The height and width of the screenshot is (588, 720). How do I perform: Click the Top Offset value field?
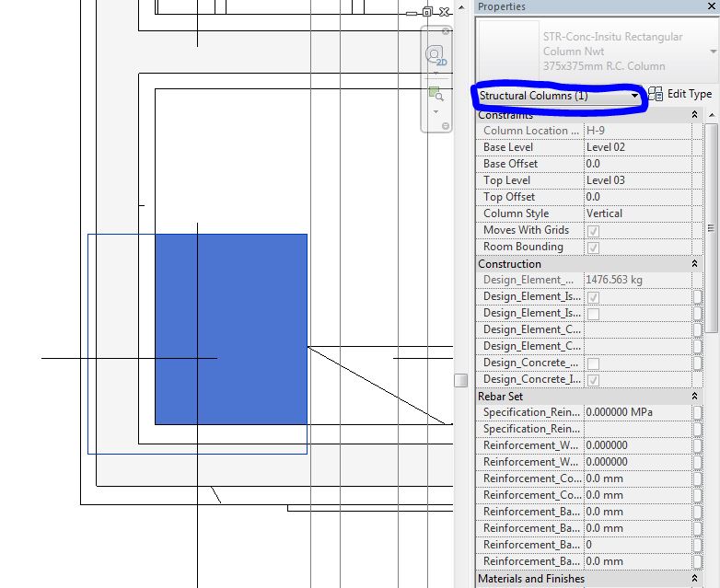pos(637,196)
